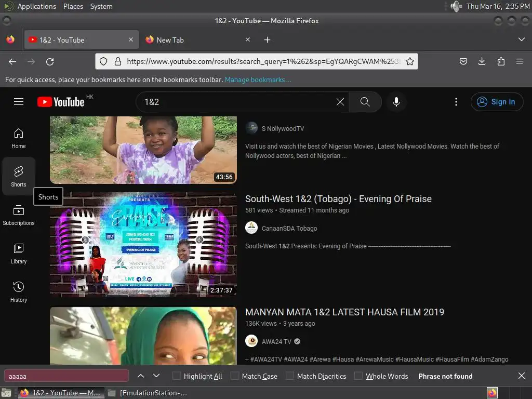Focus find bar field containing aaaaa
The image size is (532, 399).
click(66, 376)
